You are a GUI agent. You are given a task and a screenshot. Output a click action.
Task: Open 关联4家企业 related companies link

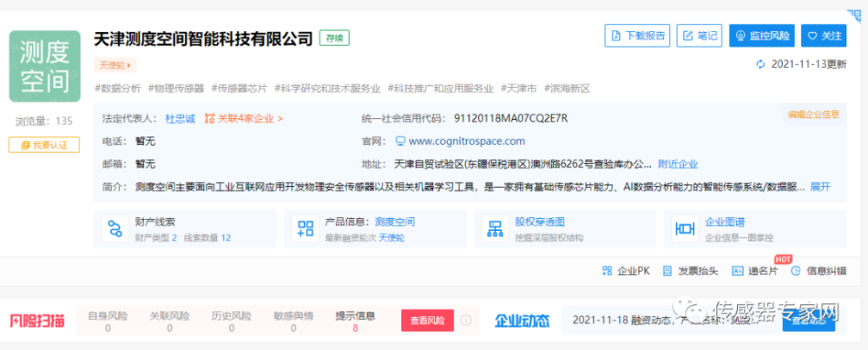[244, 118]
